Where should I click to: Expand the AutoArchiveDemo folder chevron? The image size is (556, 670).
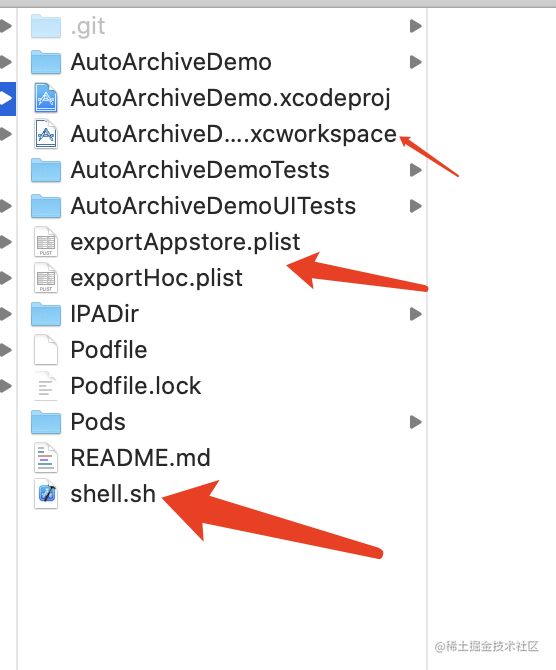415,62
